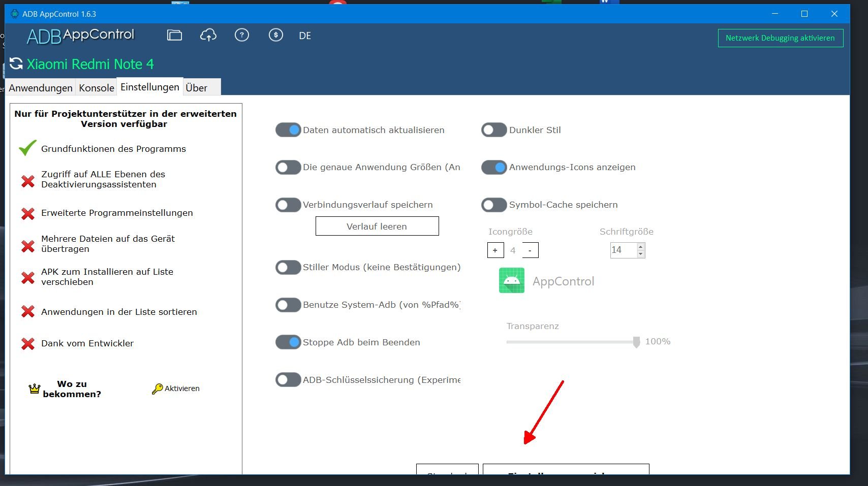Click red X beside Erweiterte Programmeinstellungen

click(x=28, y=213)
